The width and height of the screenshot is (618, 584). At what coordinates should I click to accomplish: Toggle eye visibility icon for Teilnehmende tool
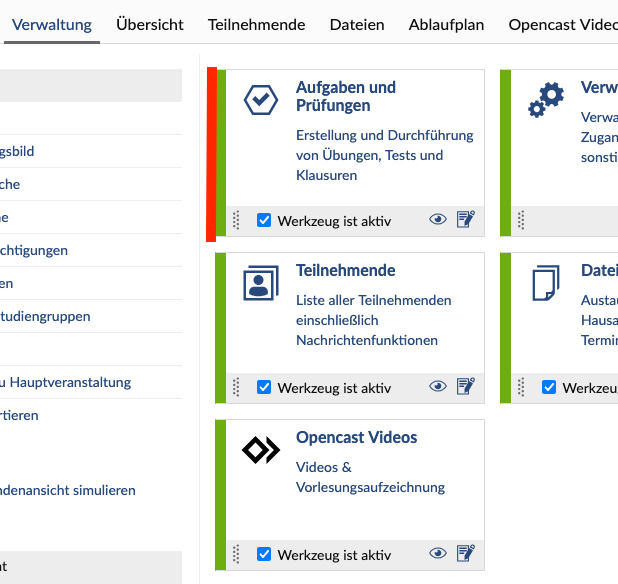click(x=438, y=387)
